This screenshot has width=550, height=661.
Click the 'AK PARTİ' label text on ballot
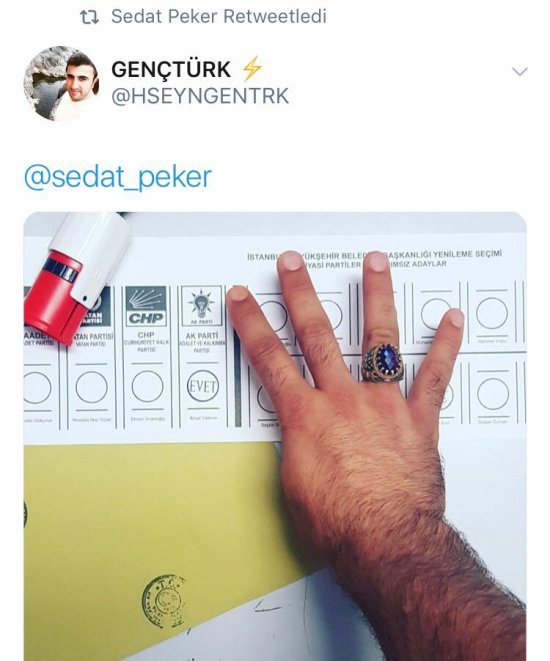(202, 336)
